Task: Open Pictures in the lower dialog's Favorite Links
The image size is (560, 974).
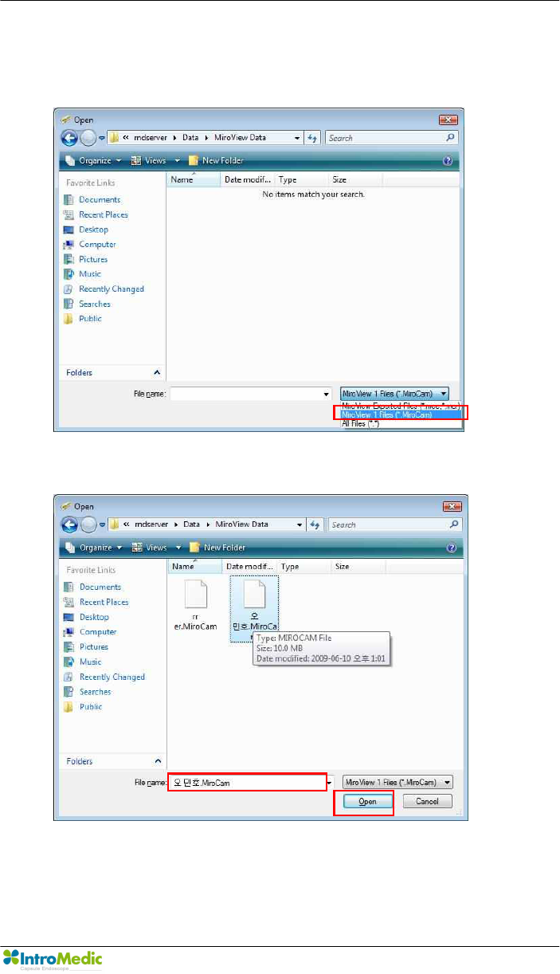Action: tap(93, 647)
